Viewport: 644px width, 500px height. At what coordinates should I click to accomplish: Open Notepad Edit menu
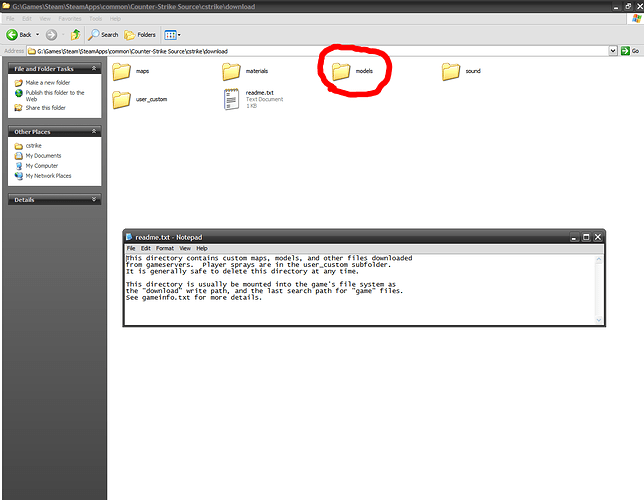[146, 249]
